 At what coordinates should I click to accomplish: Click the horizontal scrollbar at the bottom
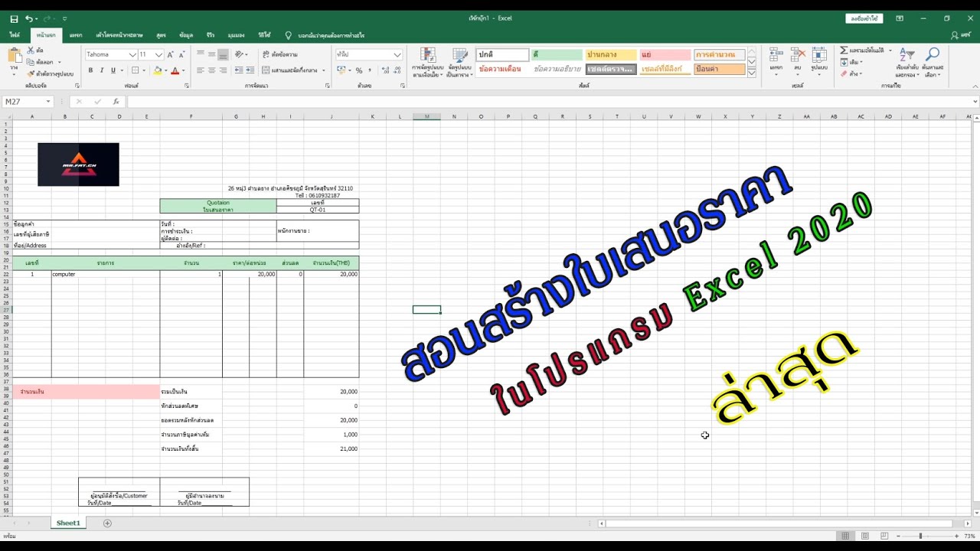[x=778, y=523]
